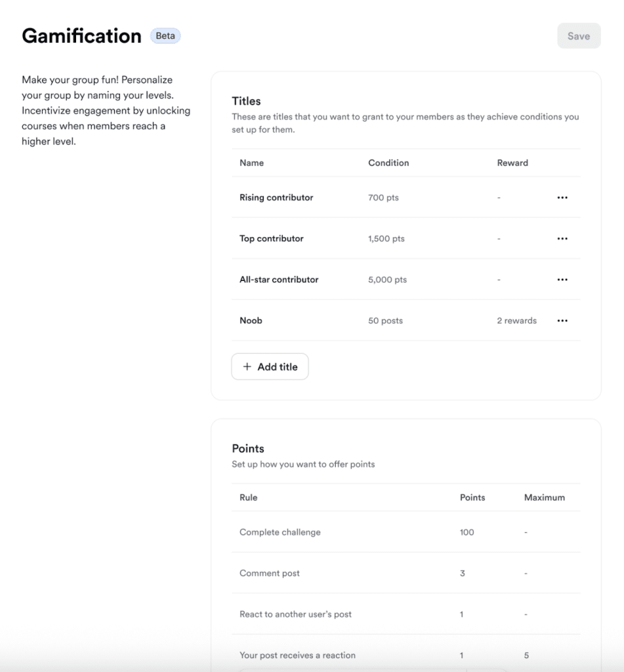Click the Comment post points value
The height and width of the screenshot is (672, 624).
pyautogui.click(x=462, y=573)
